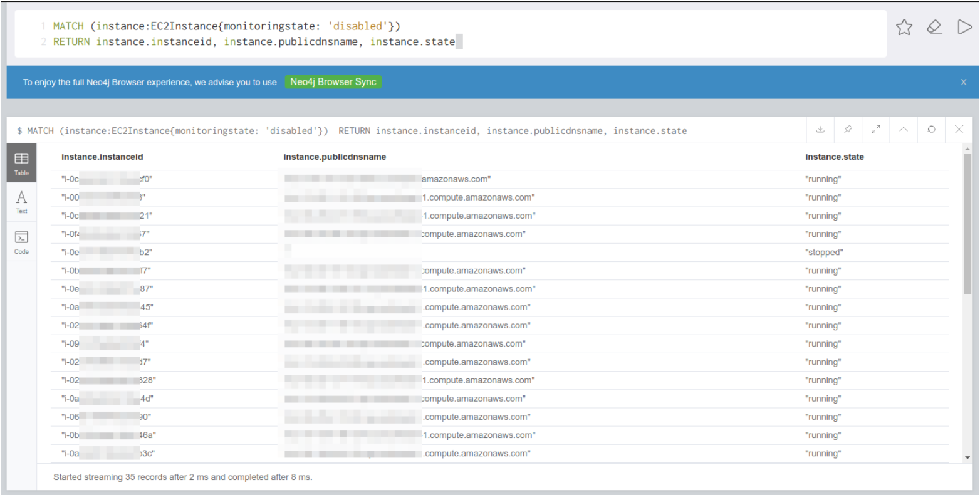
Task: Dismiss the blue Browser Sync banner
Action: tap(963, 83)
